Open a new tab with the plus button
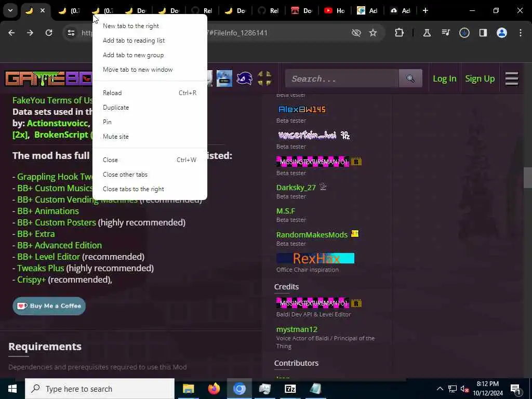The image size is (532, 399). [x=425, y=10]
